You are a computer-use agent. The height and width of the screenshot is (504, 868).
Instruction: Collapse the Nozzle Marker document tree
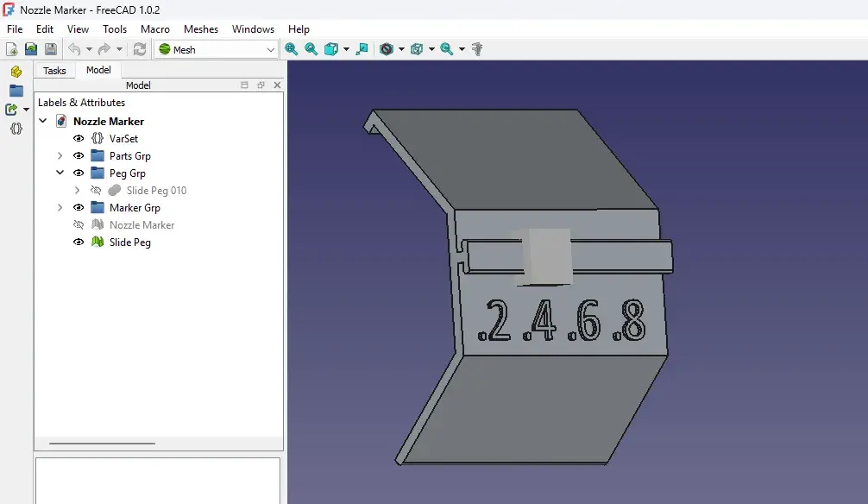42,121
